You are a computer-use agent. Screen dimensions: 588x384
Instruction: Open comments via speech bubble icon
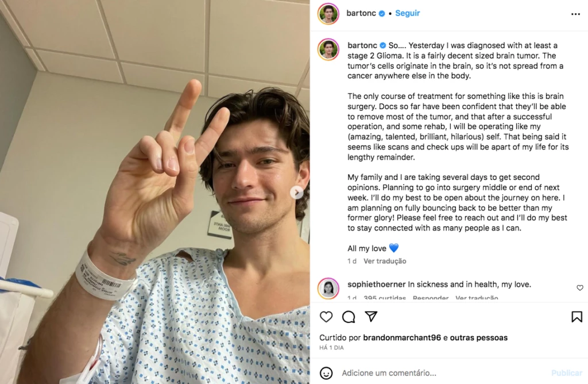pyautogui.click(x=349, y=317)
